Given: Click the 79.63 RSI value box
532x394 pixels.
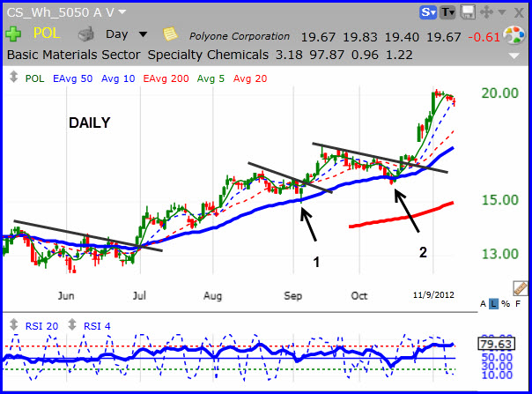Looking at the screenshot, I should pyautogui.click(x=497, y=344).
